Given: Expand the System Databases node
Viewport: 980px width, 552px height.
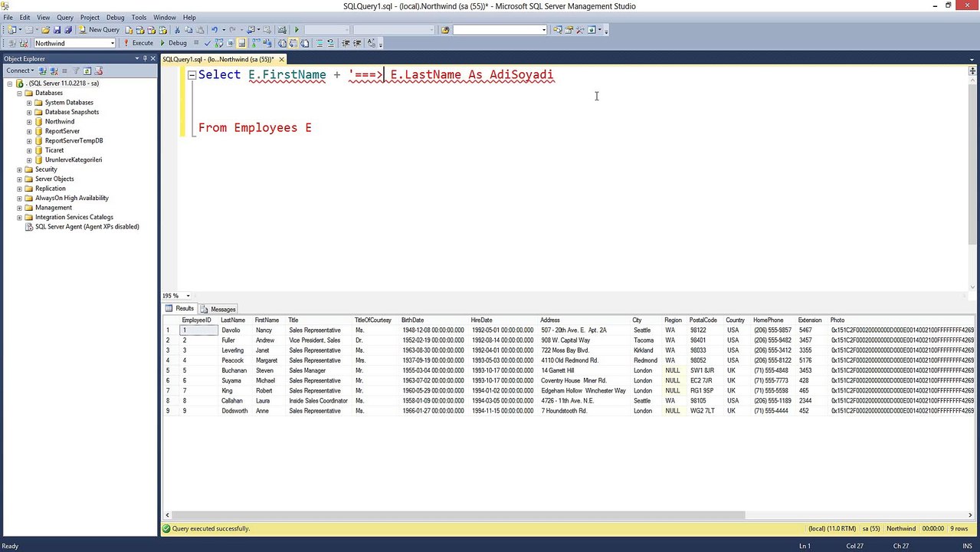Looking at the screenshot, I should (x=29, y=103).
